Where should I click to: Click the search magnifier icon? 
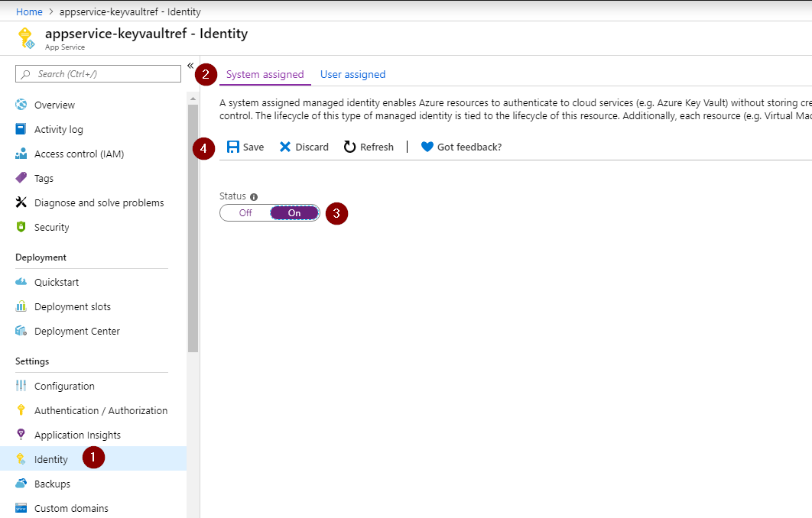(26, 74)
